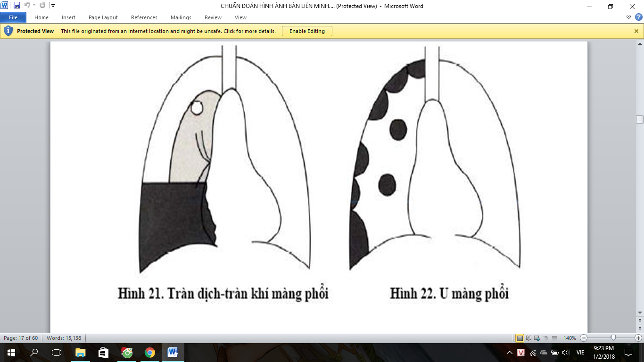Open the References tab
This screenshot has height=362, width=644.
144,17
